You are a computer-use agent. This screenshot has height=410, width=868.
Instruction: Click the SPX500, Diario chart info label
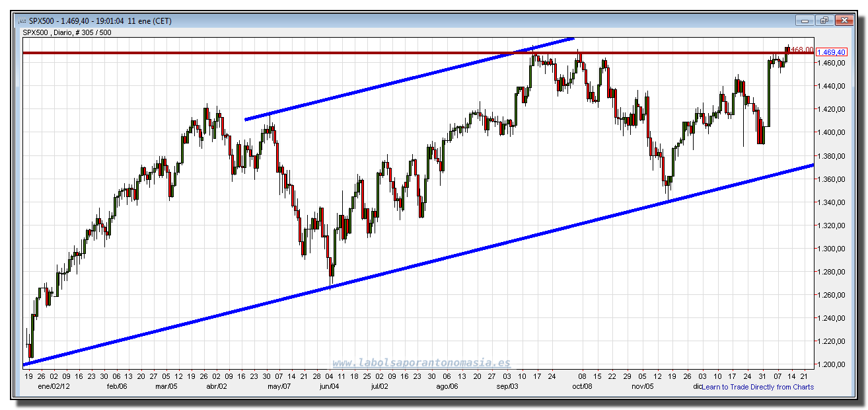tap(67, 32)
